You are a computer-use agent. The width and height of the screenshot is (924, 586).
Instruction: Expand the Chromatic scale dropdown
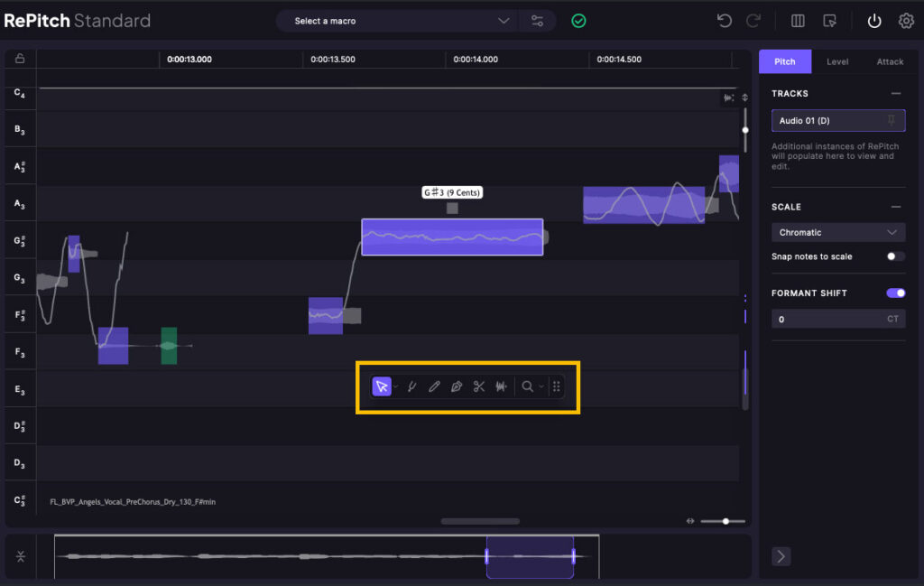[838, 232]
